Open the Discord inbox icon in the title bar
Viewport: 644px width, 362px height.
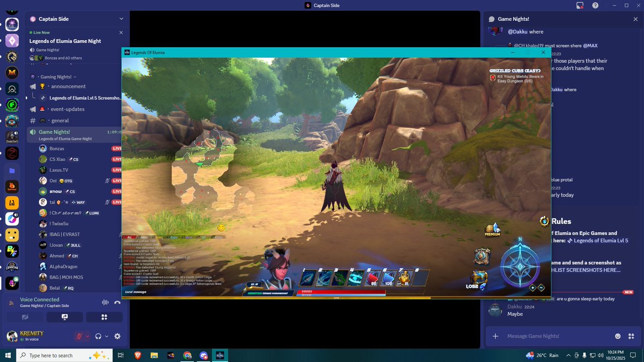tap(580, 5)
